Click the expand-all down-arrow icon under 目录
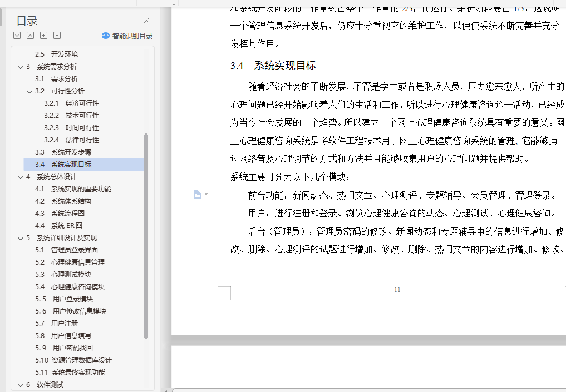The image size is (566, 392). click(17, 36)
